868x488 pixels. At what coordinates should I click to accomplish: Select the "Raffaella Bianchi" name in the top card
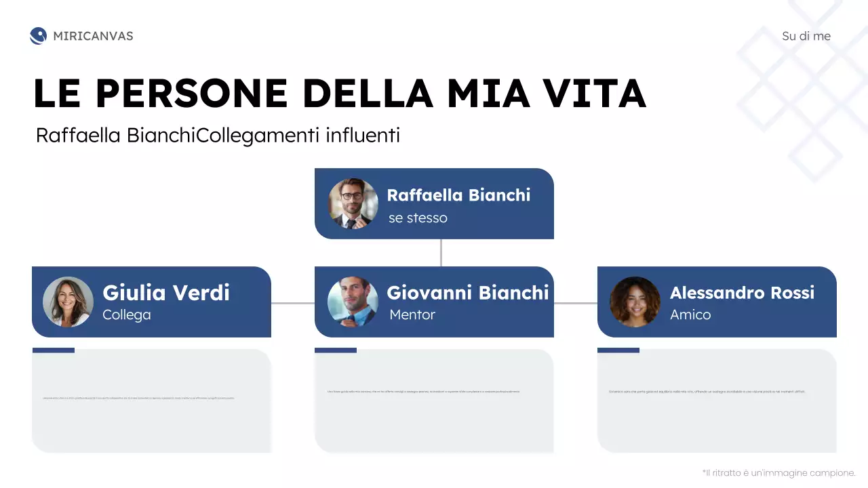[x=458, y=195]
